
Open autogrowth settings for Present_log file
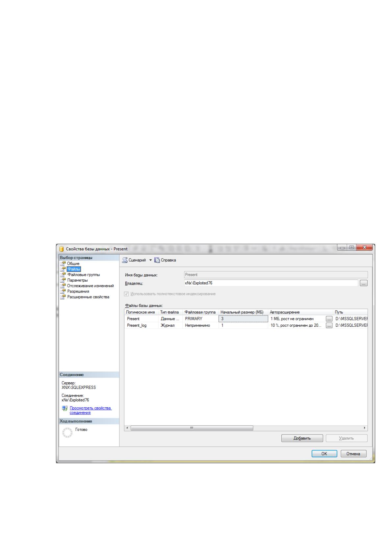(x=329, y=325)
